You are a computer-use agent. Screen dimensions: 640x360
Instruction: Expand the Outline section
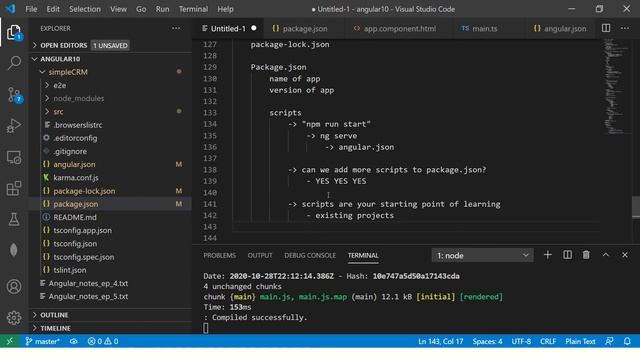pyautogui.click(x=54, y=315)
